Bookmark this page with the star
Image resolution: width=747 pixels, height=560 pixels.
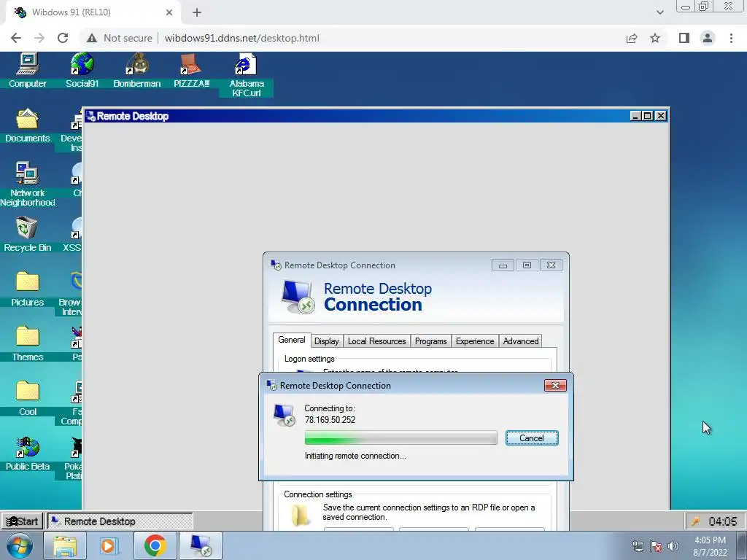click(x=655, y=38)
